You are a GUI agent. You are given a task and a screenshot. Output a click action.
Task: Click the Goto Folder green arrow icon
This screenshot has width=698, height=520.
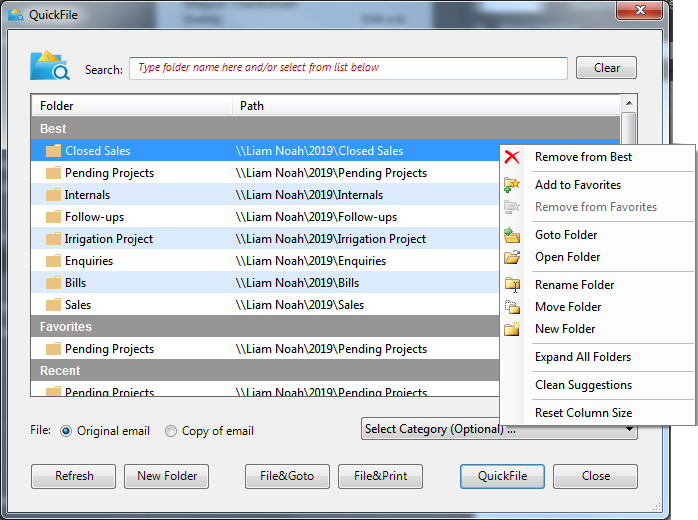tap(512, 235)
